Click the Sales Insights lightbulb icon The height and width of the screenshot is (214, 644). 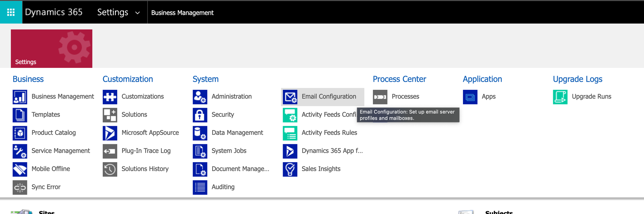290,169
